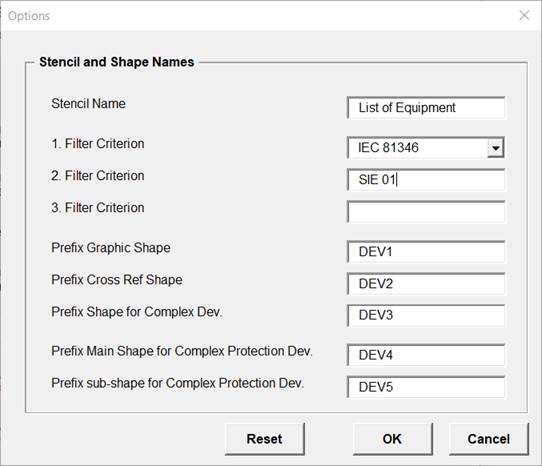The height and width of the screenshot is (466, 542).
Task: Click the Prefix Cross Ref Shape field DEV2
Action: (x=426, y=284)
